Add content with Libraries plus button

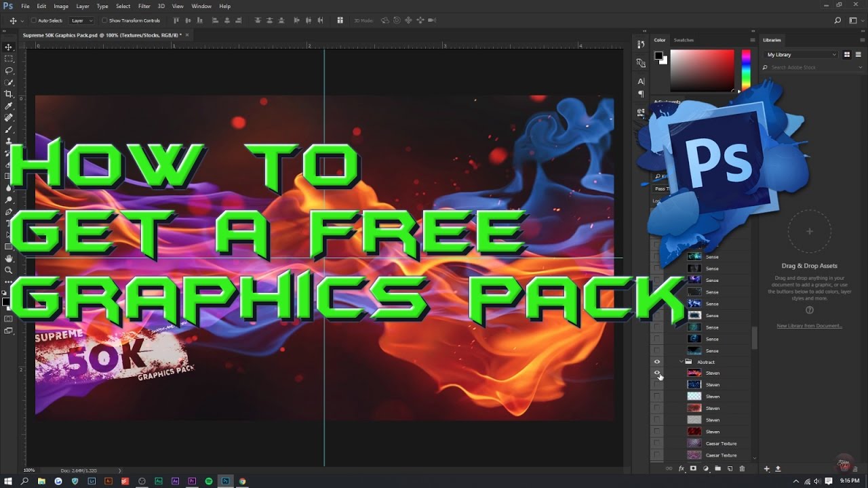pos(767,468)
